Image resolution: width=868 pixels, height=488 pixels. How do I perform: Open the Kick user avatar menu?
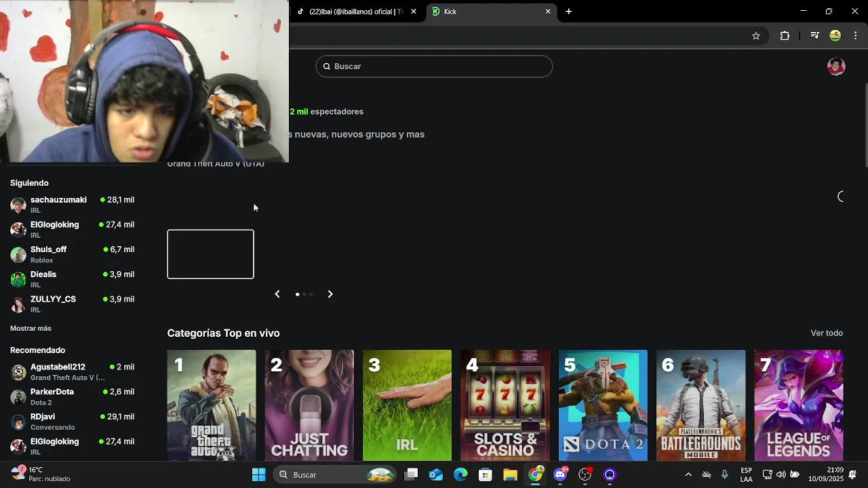[836, 66]
